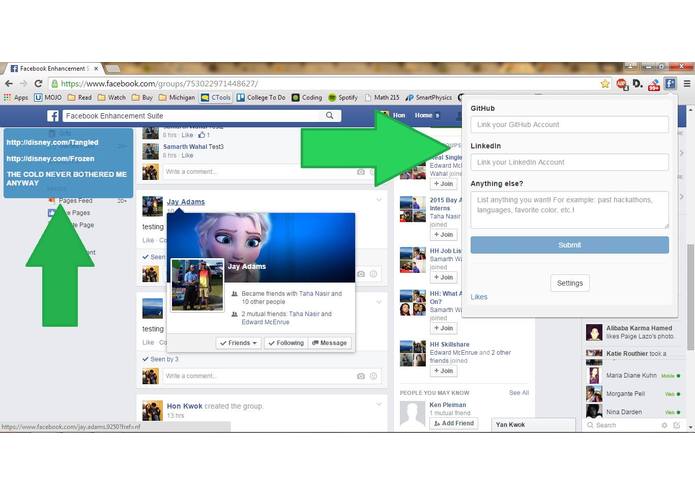This screenshot has width=695, height=494.
Task: Click Jay Adams hovercard profile photo
Action: (x=198, y=285)
